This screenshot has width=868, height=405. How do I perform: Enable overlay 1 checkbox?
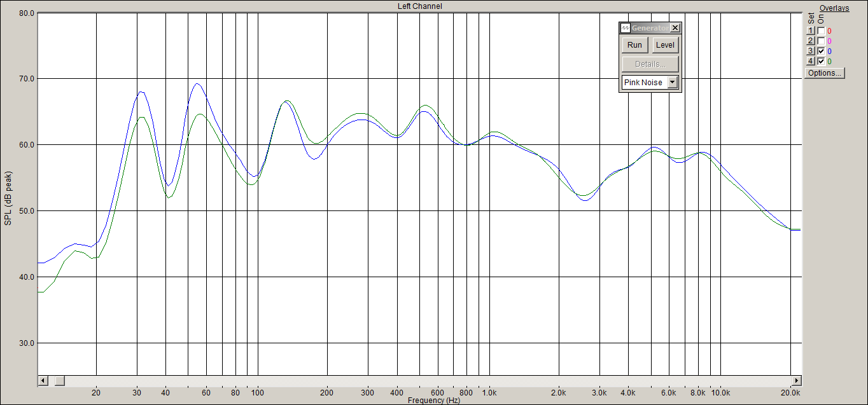[821, 31]
